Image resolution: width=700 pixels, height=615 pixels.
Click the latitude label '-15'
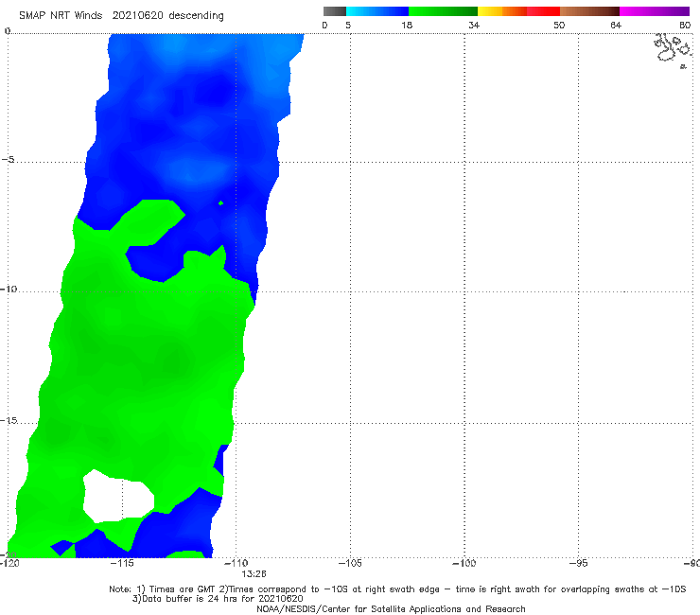tap(9, 420)
